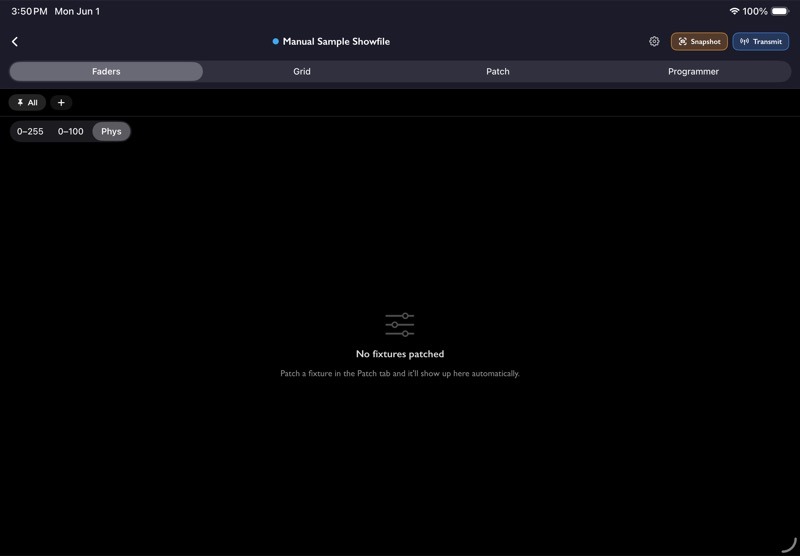The image size is (800, 556).
Task: Open the Patch tab
Action: [497, 71]
